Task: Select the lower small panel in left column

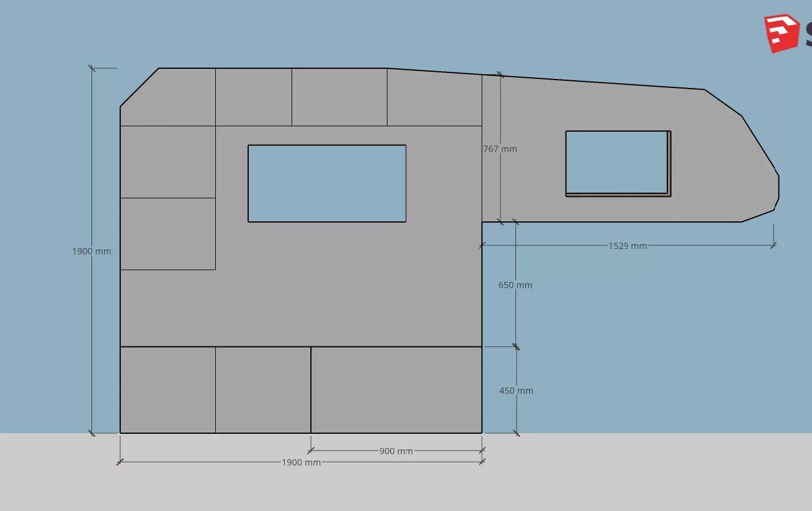Action: click(x=167, y=234)
